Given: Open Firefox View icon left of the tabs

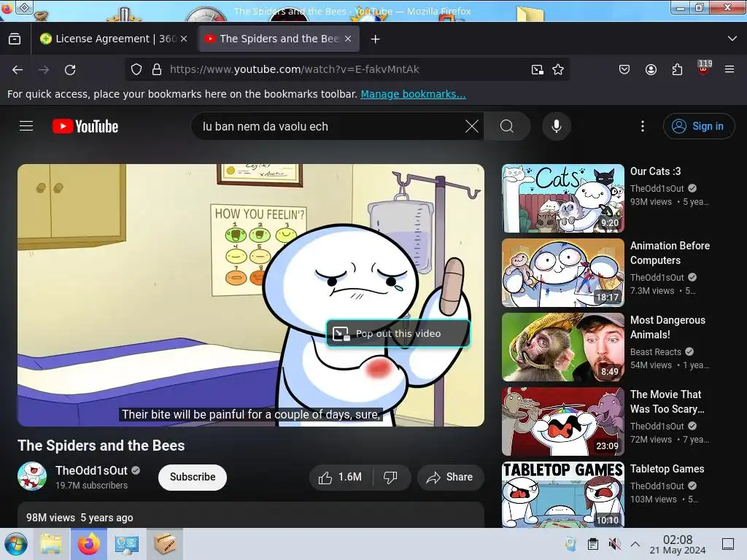Looking at the screenshot, I should [15, 39].
